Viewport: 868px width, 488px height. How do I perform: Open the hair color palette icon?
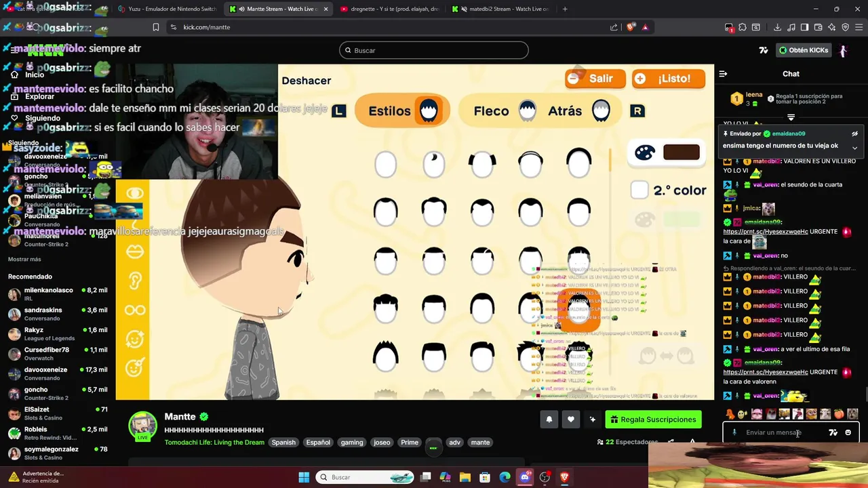point(644,152)
